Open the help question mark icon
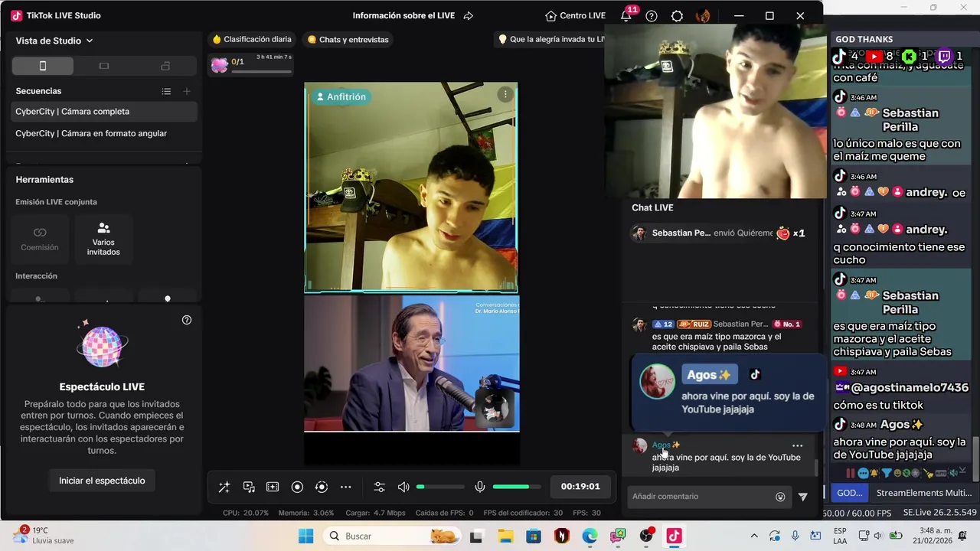 pos(652,16)
